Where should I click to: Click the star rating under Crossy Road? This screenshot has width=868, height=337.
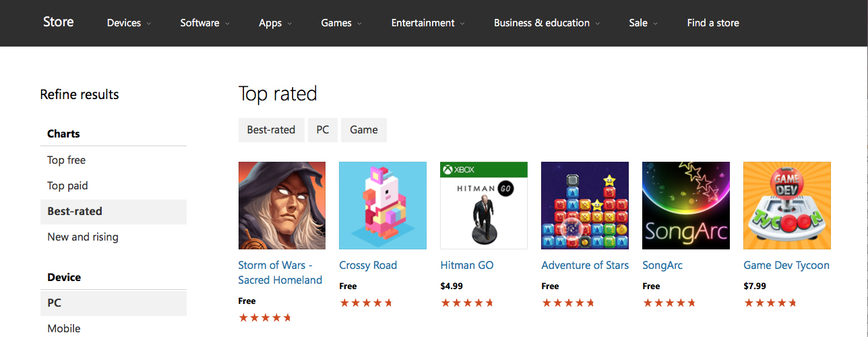[366, 303]
